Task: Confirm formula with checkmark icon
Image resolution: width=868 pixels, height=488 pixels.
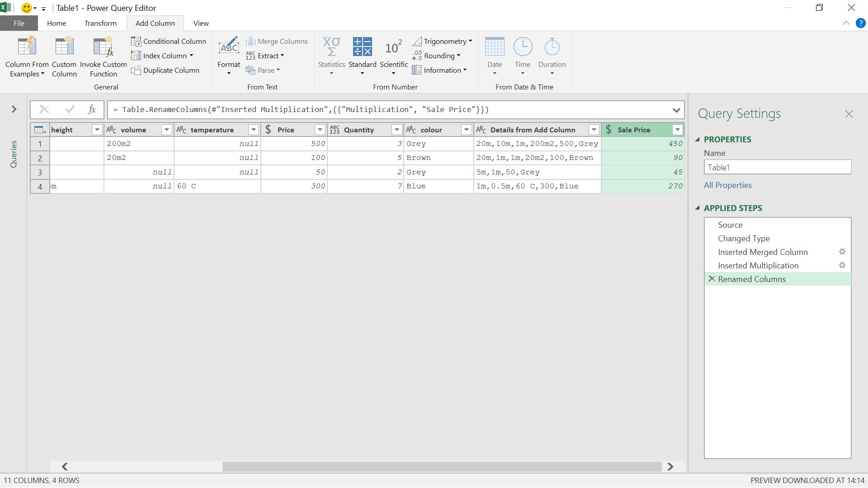Action: (70, 110)
